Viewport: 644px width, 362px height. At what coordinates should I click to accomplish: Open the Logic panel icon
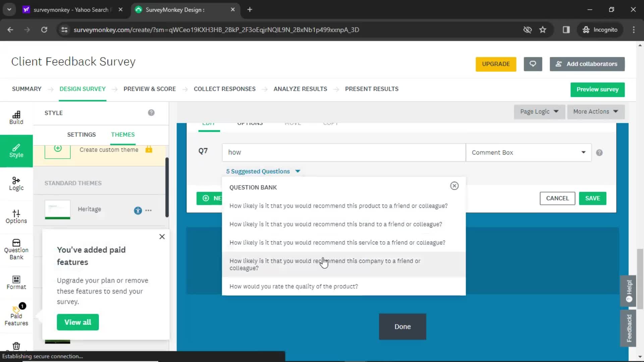[16, 183]
